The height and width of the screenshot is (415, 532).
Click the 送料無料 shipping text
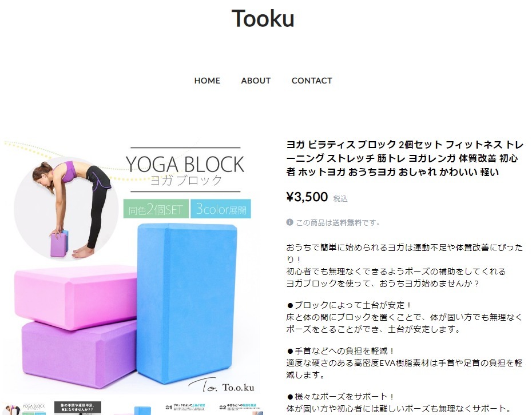[347, 223]
